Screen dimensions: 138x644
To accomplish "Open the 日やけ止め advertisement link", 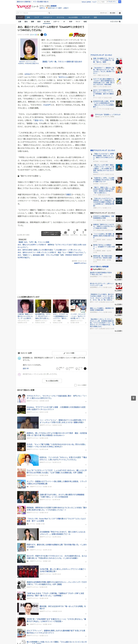I will (x=108, y=115).
